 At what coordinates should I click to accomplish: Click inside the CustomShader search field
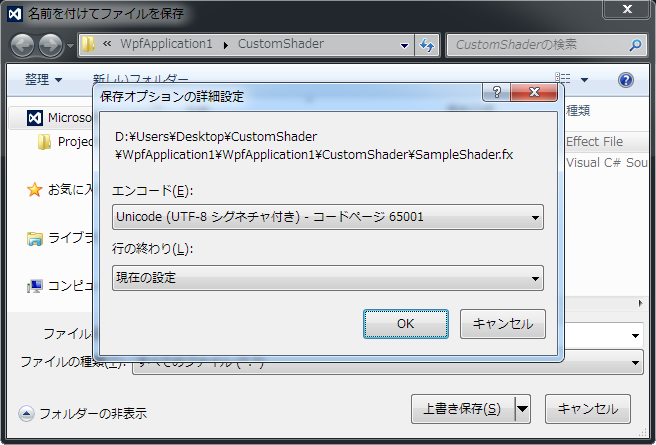(535, 45)
